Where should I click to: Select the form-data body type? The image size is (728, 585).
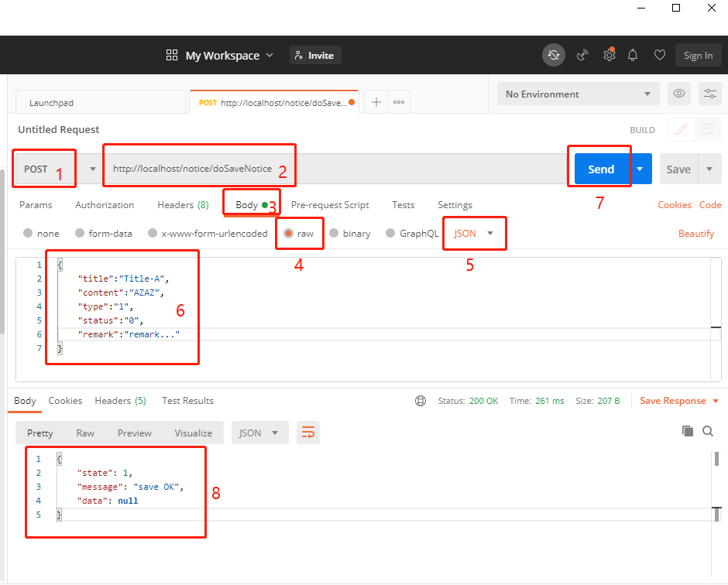(x=104, y=234)
